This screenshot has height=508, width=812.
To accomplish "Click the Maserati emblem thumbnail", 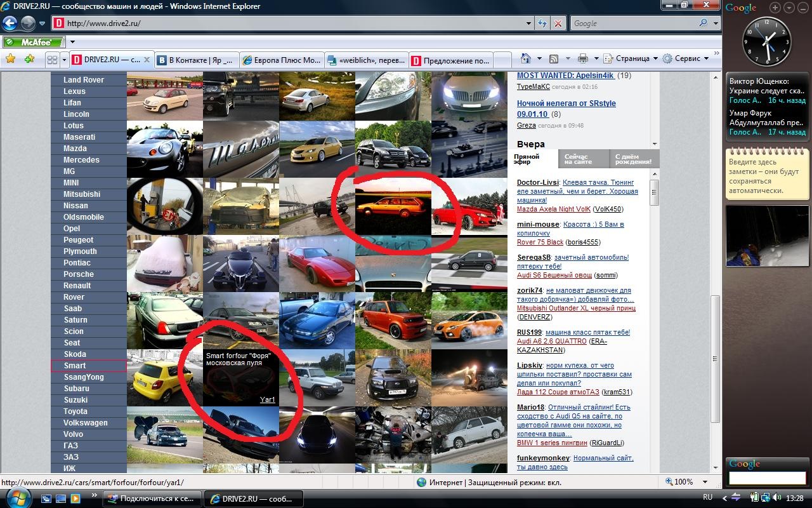I will (241, 149).
